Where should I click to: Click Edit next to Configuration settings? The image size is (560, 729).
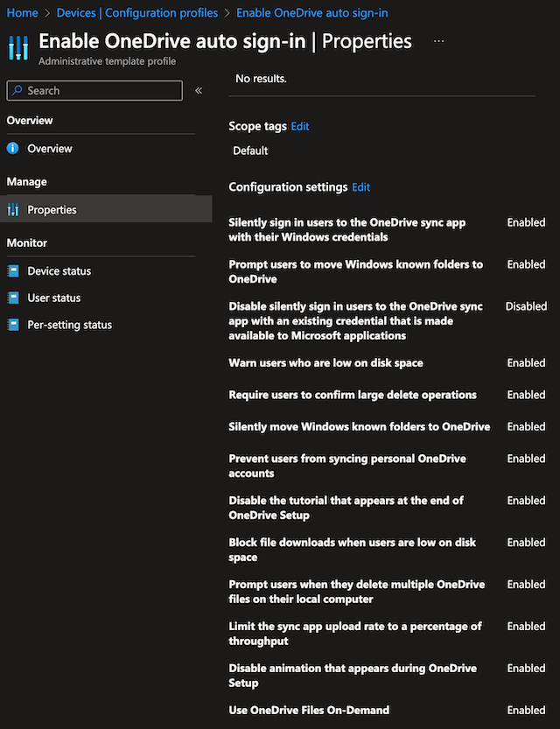pos(360,186)
